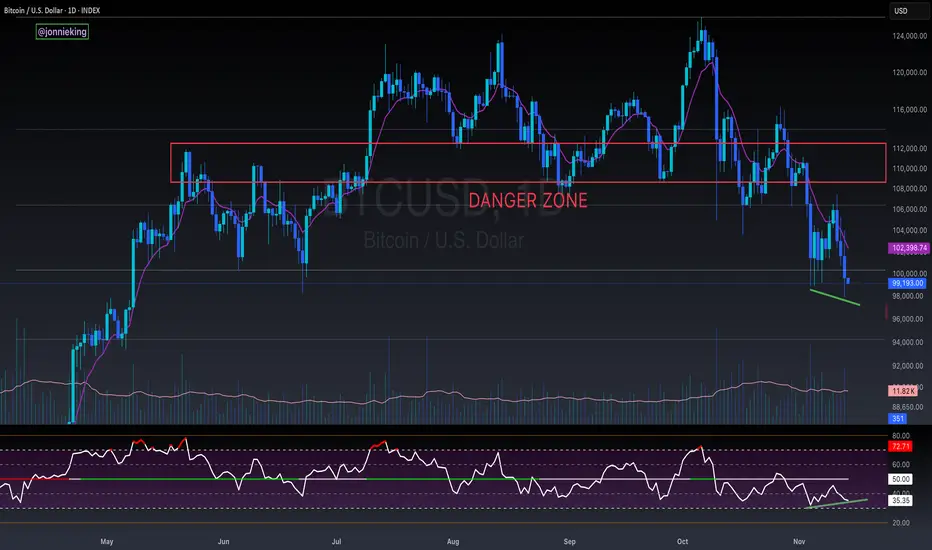The image size is (932, 550).
Task: Click the white 50.00 RSI midline tag
Action: [x=900, y=479]
